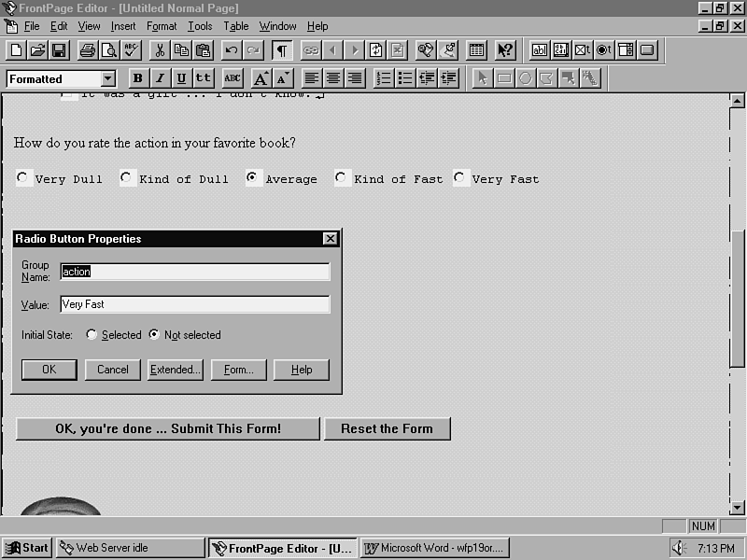This screenshot has height=560, width=747.
Task: Select the 'Very Dull' radio button
Action: tap(23, 178)
